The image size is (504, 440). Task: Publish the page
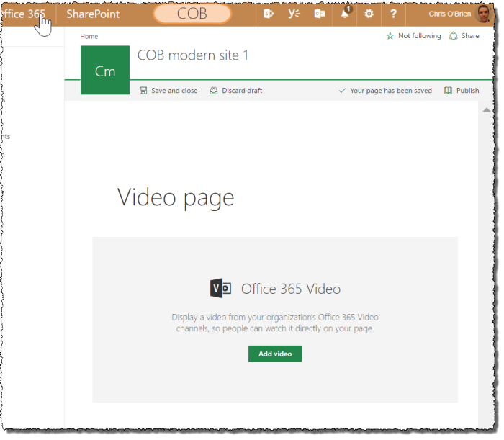pos(468,91)
